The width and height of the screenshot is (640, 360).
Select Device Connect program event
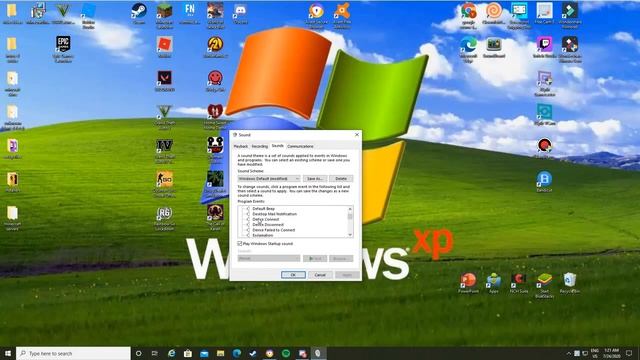point(266,219)
